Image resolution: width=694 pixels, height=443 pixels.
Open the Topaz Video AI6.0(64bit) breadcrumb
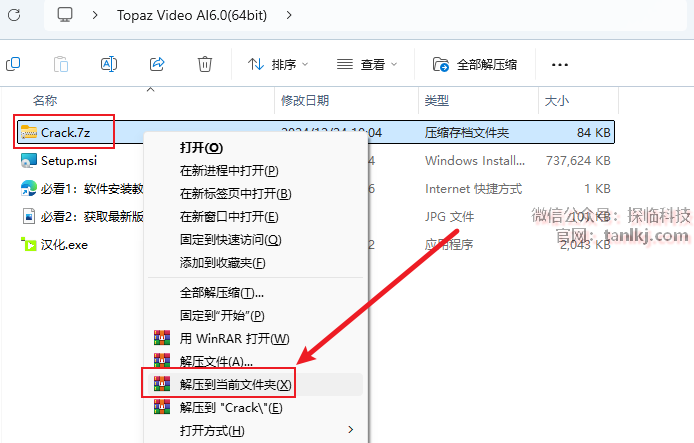click(192, 15)
